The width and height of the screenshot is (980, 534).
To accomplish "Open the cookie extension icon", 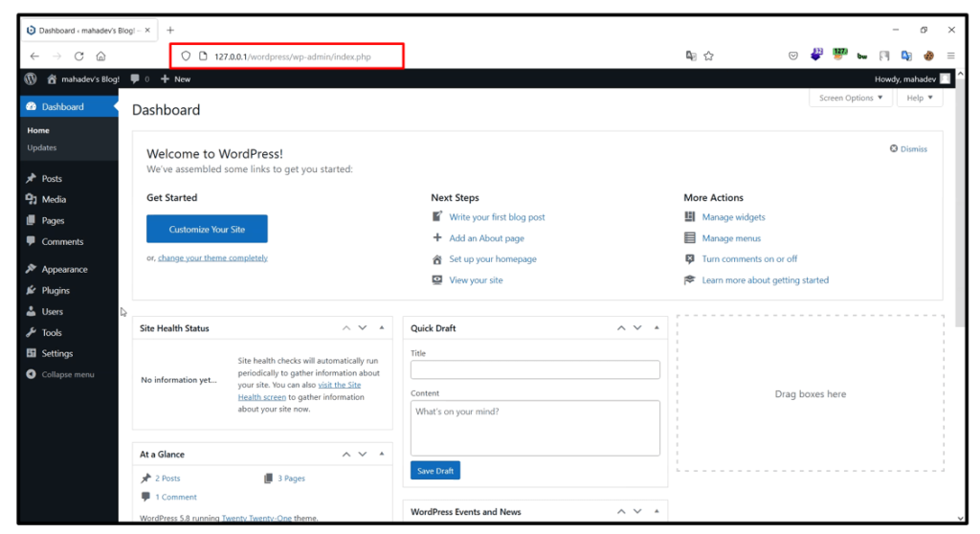I will (x=928, y=56).
